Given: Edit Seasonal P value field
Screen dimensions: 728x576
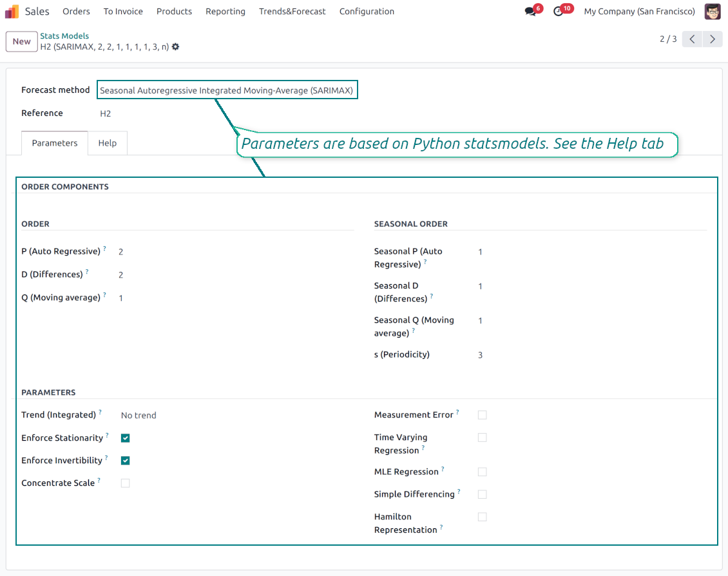Looking at the screenshot, I should 481,252.
